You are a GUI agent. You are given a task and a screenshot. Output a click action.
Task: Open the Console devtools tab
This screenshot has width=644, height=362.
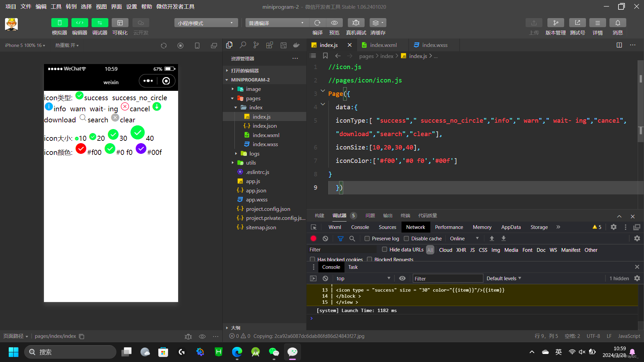[x=360, y=227]
